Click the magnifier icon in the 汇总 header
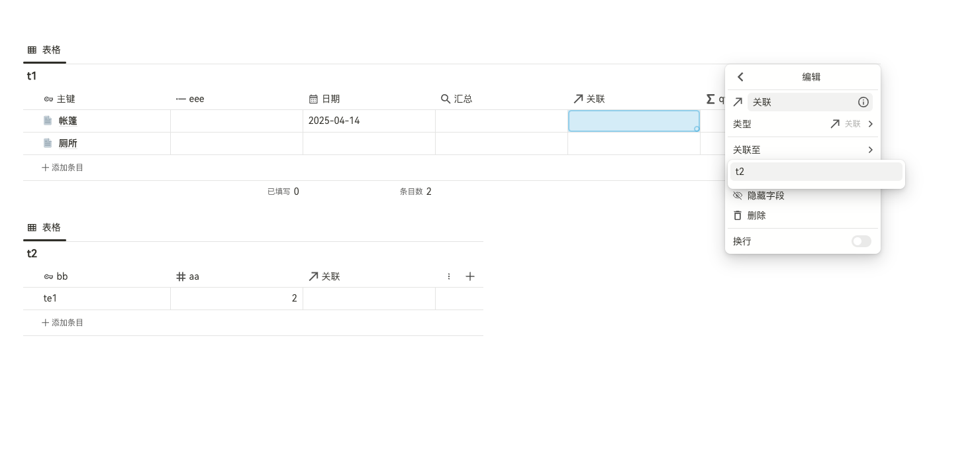The width and height of the screenshot is (980, 450). pos(446,99)
